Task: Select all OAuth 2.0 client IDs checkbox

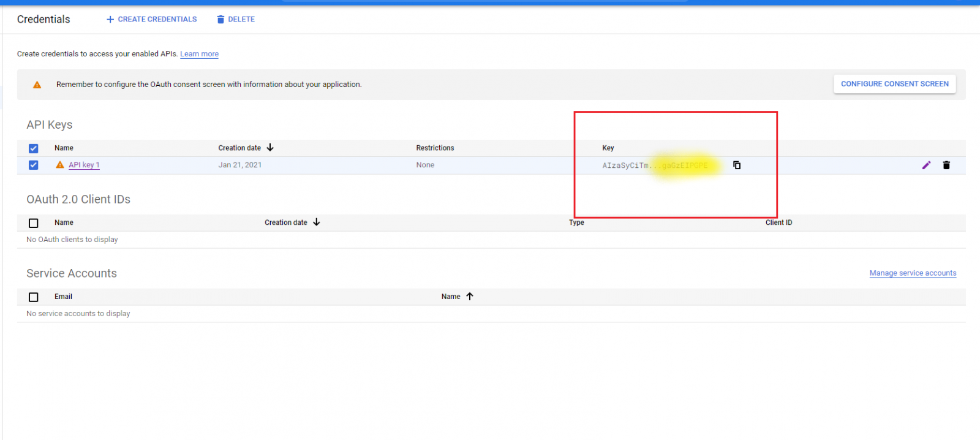Action: [x=34, y=223]
